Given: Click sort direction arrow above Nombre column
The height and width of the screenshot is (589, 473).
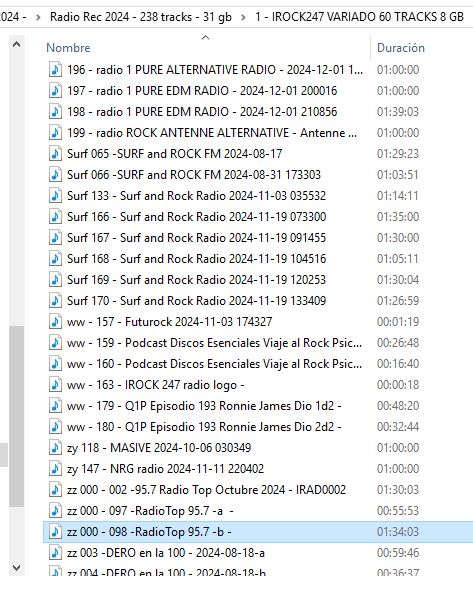Looking at the screenshot, I should [x=205, y=37].
